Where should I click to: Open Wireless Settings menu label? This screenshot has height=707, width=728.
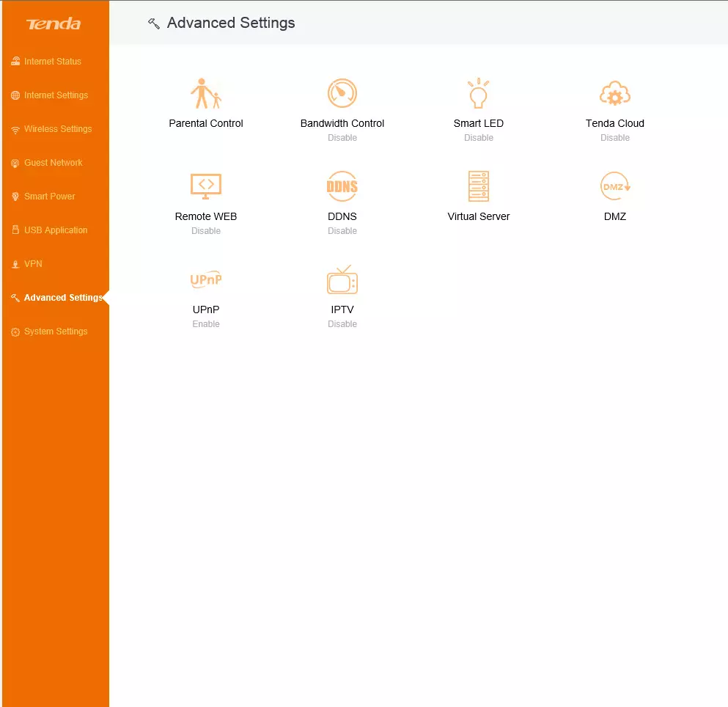(58, 128)
